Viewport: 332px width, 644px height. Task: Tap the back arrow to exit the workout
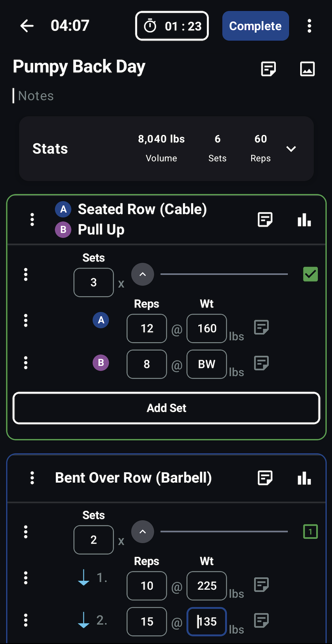tap(26, 26)
